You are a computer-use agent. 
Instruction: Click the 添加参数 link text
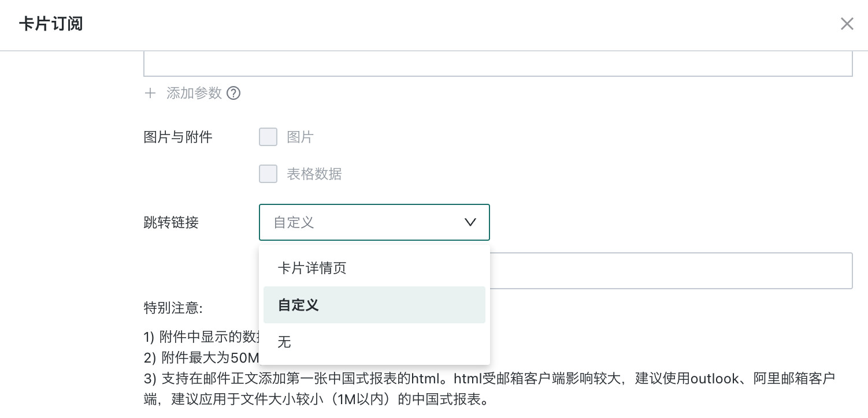pos(194,93)
